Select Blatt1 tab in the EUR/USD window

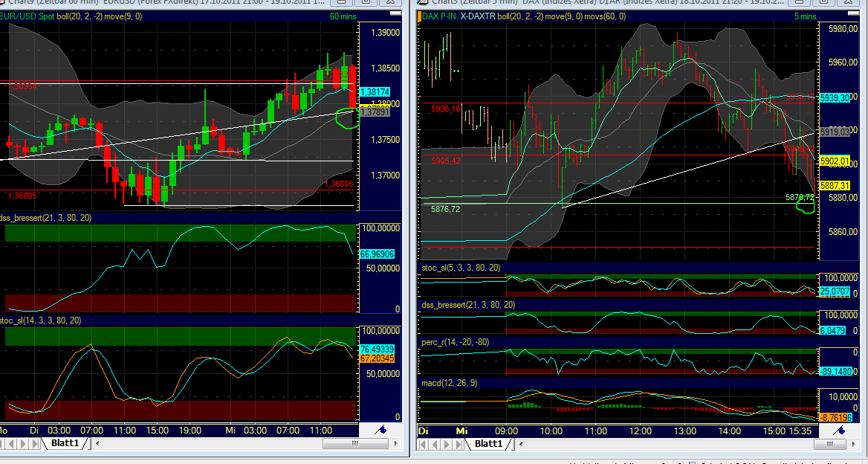click(x=65, y=444)
